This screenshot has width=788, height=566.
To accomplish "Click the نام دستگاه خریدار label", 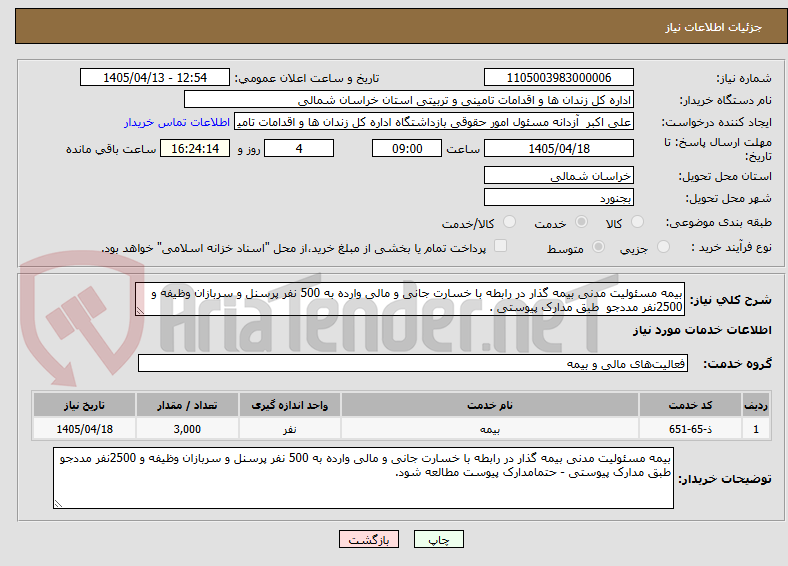I will pos(726,101).
